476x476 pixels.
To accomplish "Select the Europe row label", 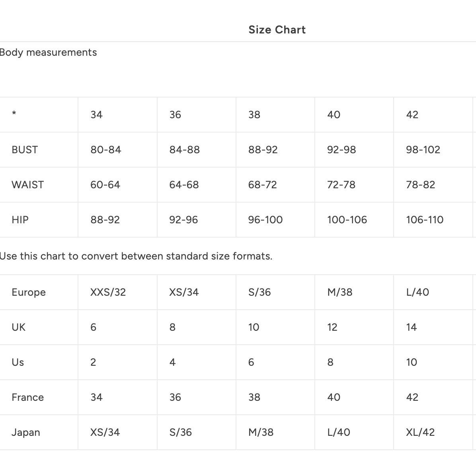I will click(29, 293).
